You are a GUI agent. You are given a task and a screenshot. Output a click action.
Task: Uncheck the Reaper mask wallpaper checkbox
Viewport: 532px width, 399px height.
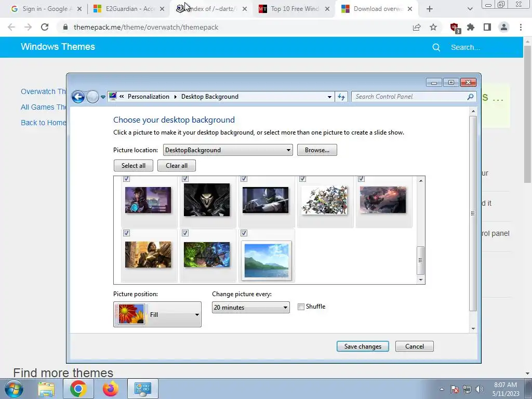pyautogui.click(x=185, y=179)
